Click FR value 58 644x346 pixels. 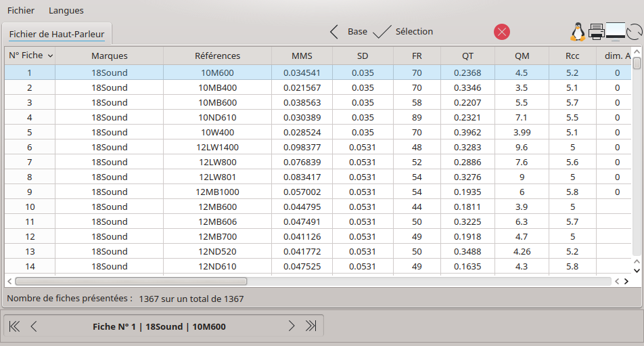[x=417, y=102]
